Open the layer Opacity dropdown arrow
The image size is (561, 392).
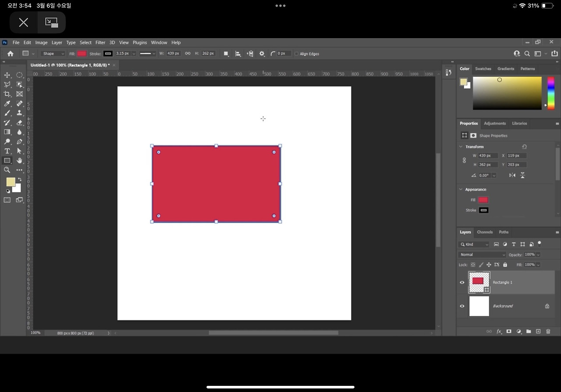pyautogui.click(x=538, y=255)
